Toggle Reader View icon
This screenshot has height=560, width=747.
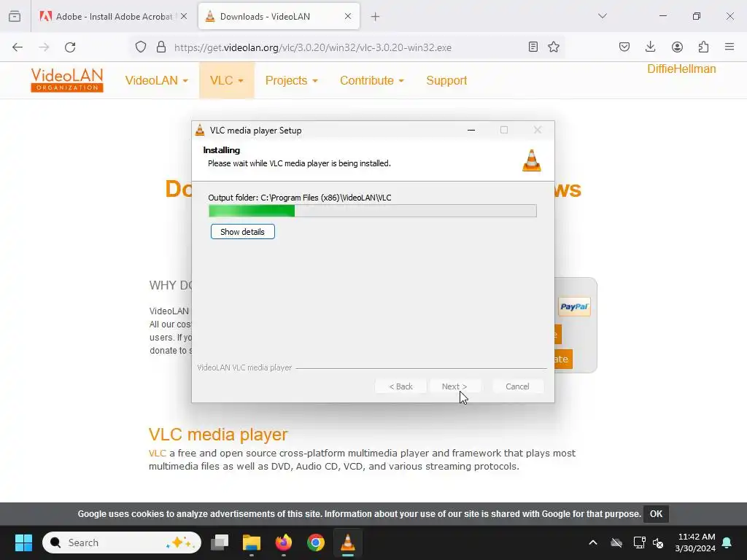[x=533, y=47]
